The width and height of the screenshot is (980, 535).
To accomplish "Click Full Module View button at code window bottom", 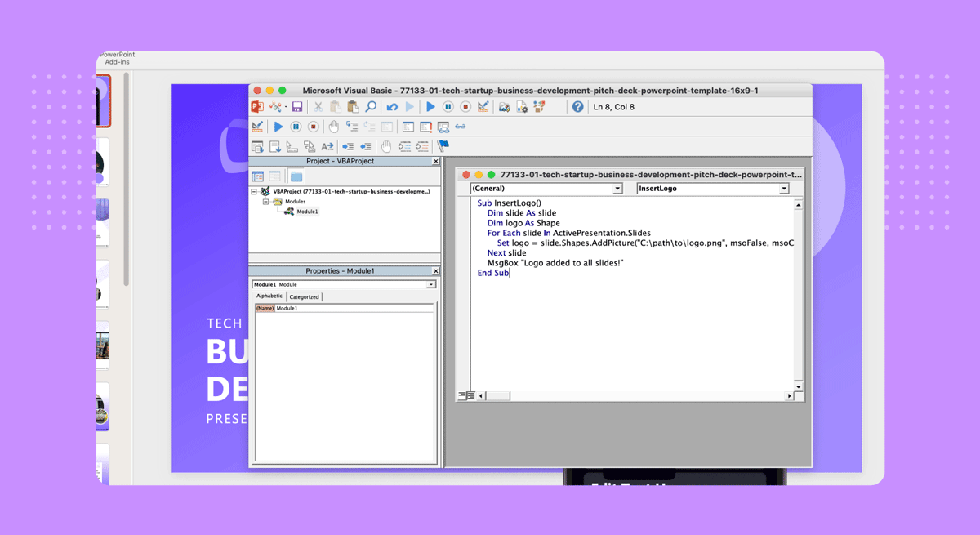I will pos(471,395).
